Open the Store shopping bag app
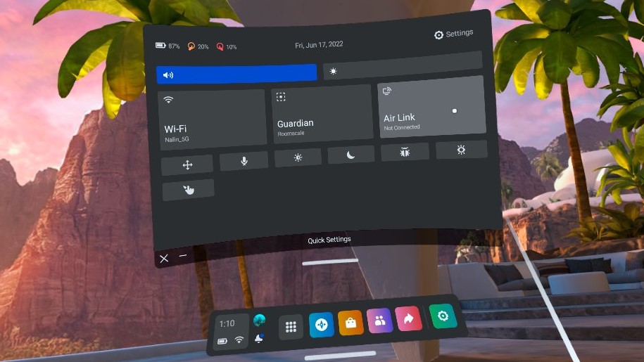This screenshot has height=362, width=644. 351,323
